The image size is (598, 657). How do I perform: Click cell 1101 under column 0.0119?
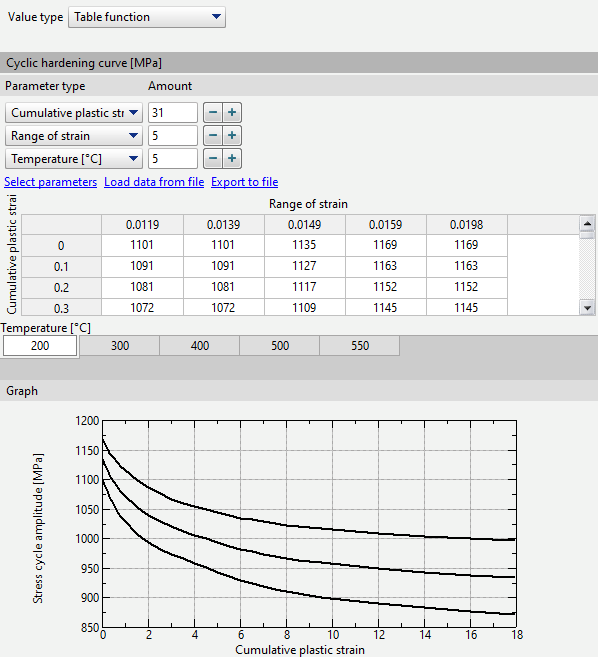point(142,245)
